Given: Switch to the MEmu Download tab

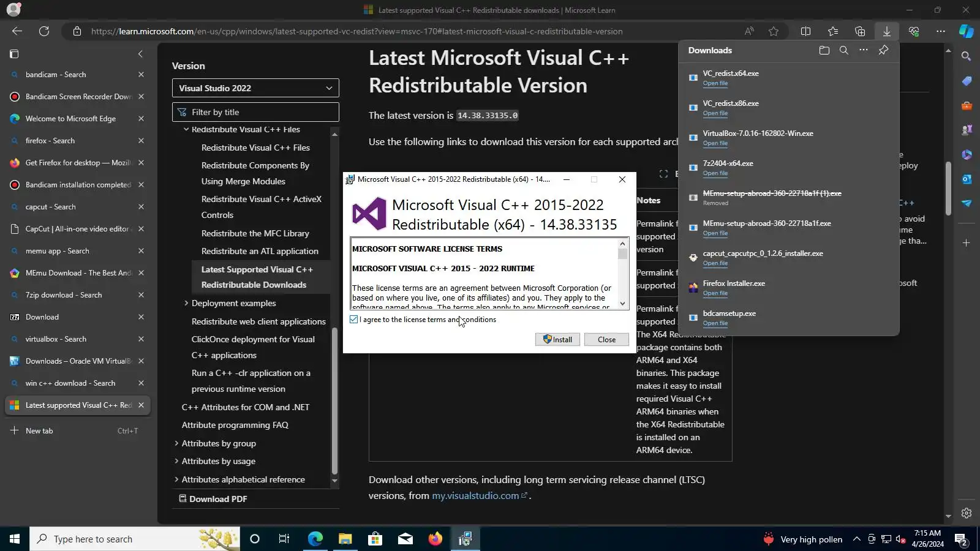Looking at the screenshot, I should (77, 273).
